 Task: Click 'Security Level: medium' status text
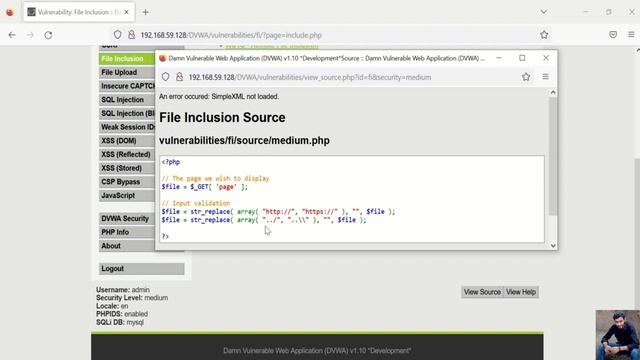tap(132, 298)
